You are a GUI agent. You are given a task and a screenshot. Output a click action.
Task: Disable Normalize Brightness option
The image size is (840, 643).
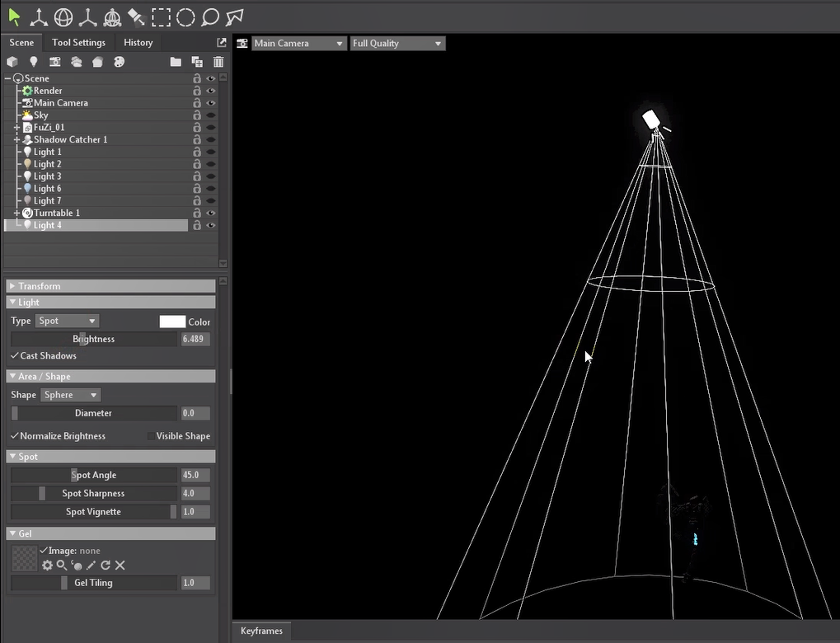coord(15,436)
